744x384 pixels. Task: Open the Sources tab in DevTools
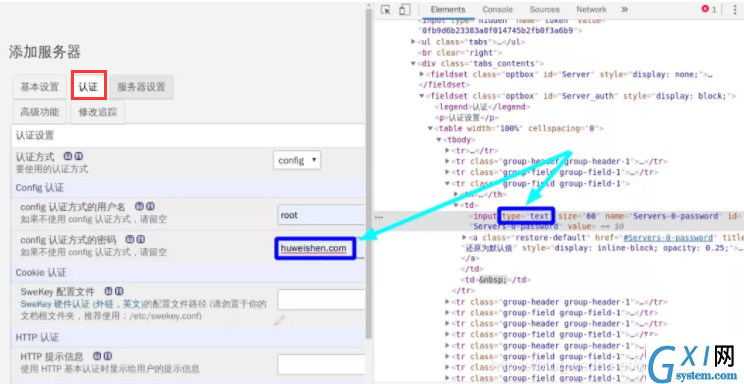pyautogui.click(x=544, y=9)
